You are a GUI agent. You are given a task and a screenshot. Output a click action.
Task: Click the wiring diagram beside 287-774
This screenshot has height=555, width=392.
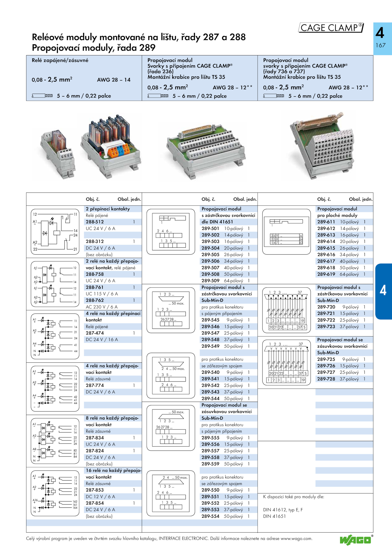tap(55, 389)
